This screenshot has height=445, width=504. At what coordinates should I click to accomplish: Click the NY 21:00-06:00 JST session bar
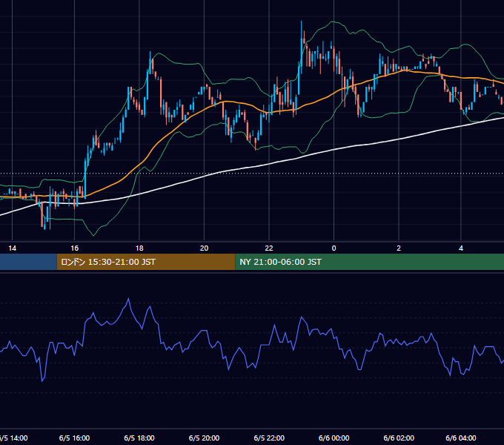coord(370,262)
